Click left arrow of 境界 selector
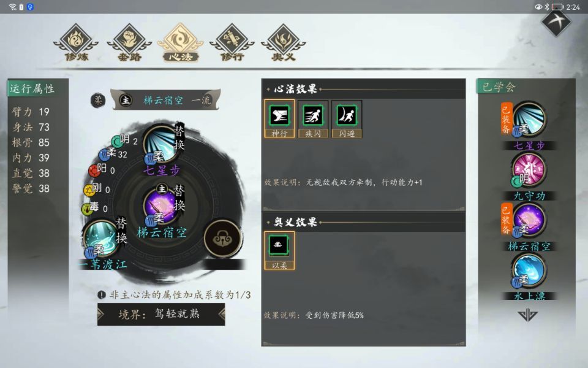The image size is (588, 368). click(x=100, y=314)
